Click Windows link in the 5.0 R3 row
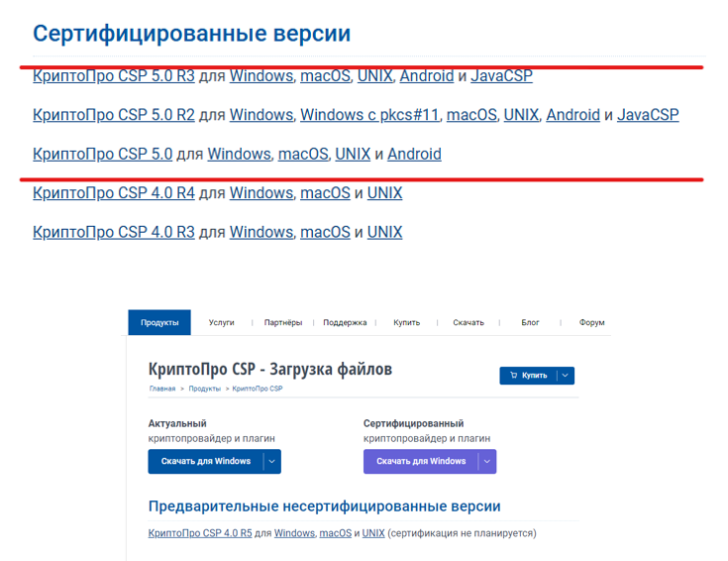Screen dimensions: 728x561 [261, 75]
